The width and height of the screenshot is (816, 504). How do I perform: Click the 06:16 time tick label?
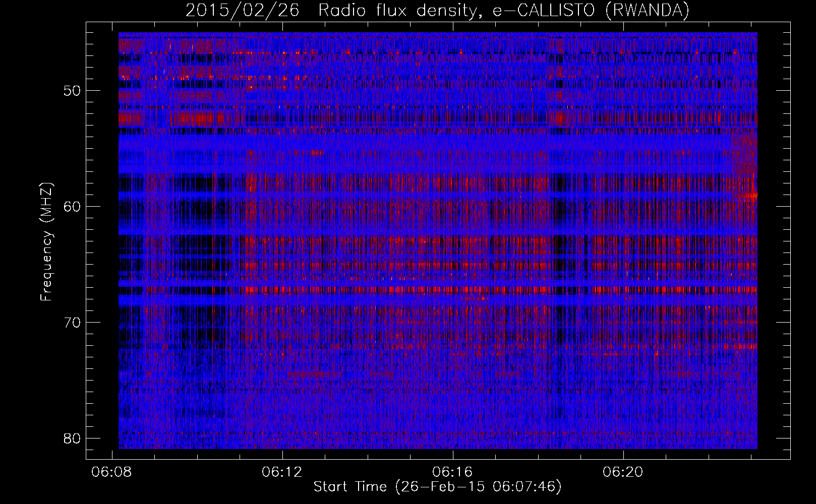coord(452,472)
